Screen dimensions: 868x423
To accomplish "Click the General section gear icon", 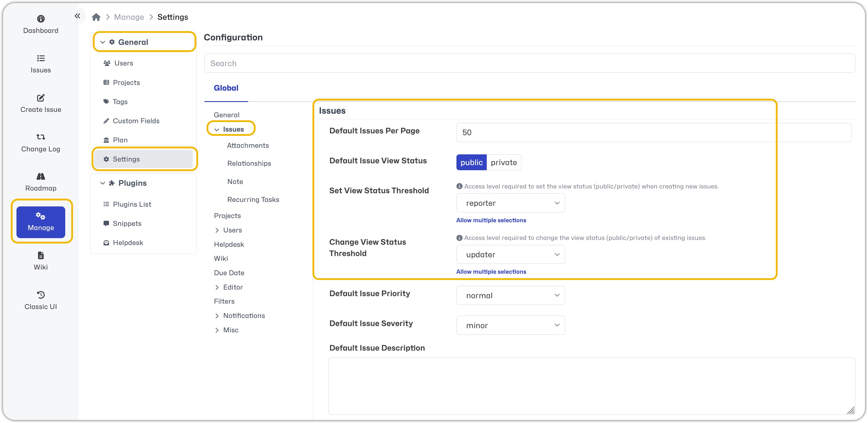I will point(112,42).
